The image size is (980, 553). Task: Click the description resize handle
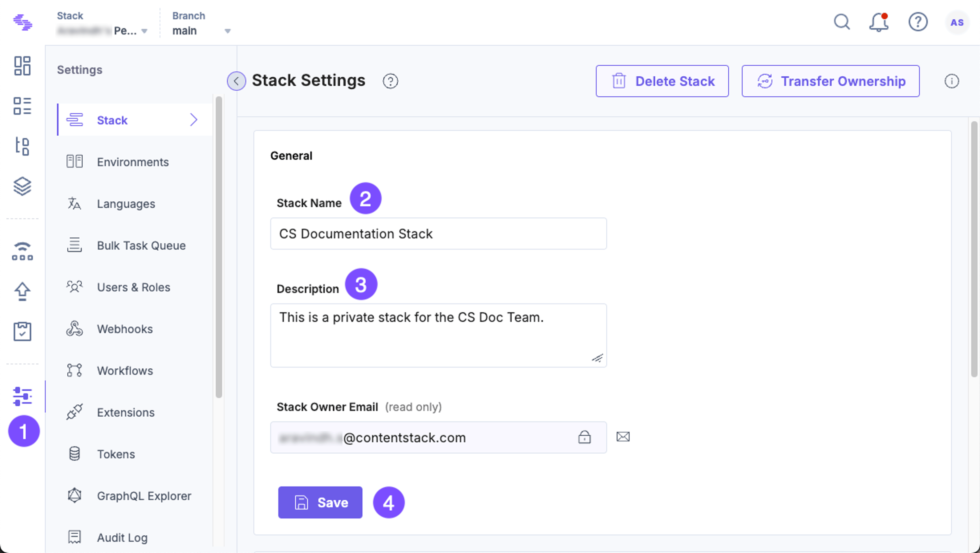[x=597, y=358]
